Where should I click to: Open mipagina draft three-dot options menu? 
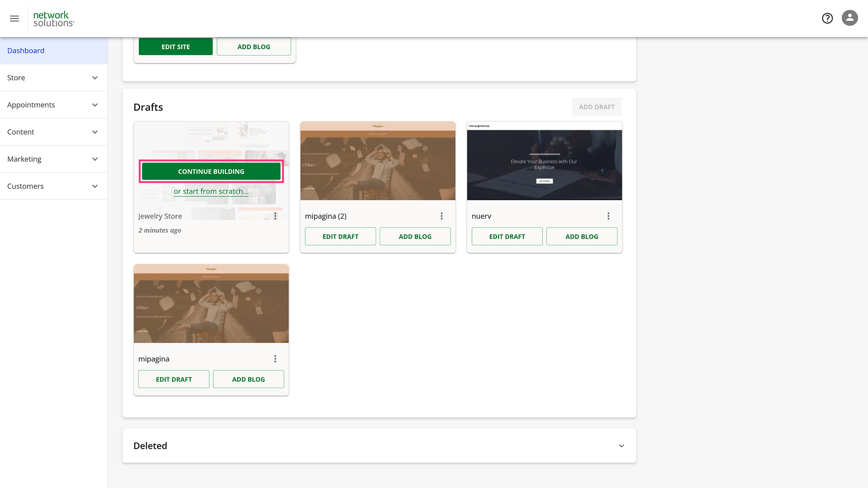click(x=275, y=359)
